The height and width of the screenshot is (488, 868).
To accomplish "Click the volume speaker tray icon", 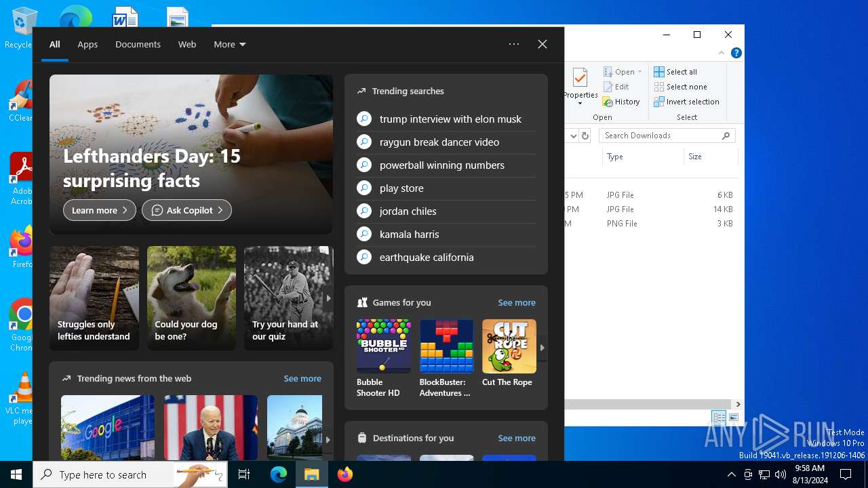I will click(781, 474).
